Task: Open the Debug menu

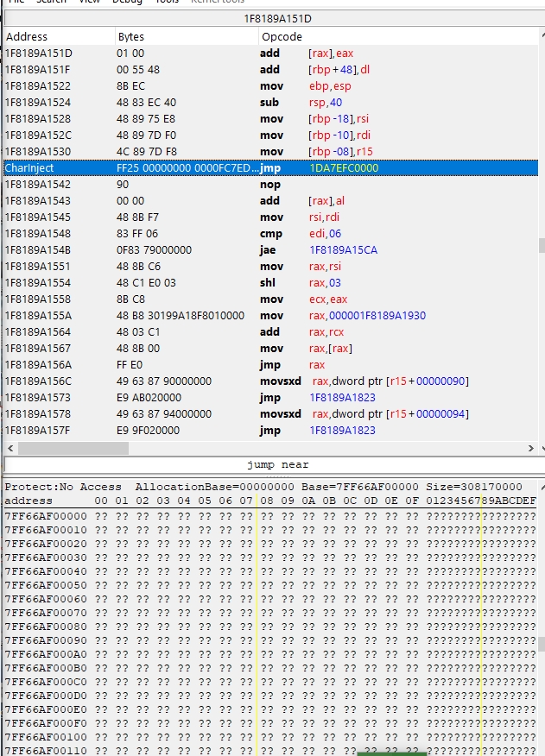Action: pyautogui.click(x=128, y=2)
